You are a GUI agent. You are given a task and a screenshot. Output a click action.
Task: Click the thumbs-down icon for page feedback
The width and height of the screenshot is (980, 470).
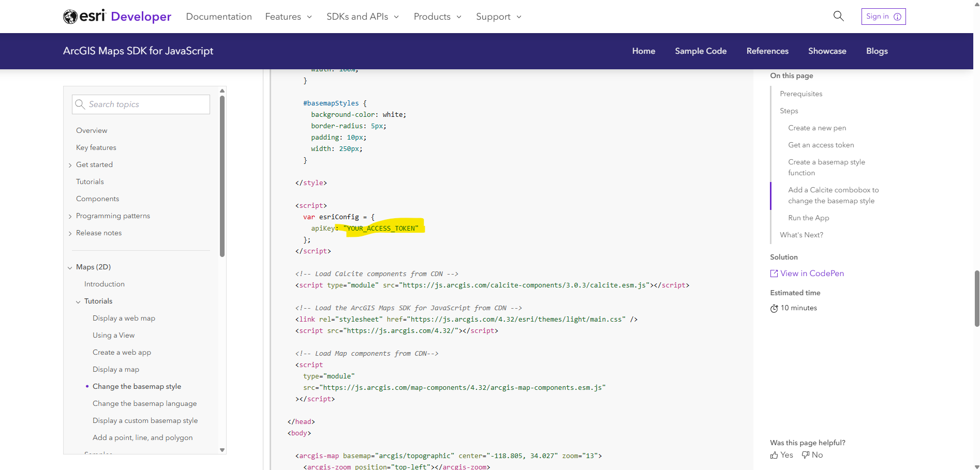tap(806, 454)
